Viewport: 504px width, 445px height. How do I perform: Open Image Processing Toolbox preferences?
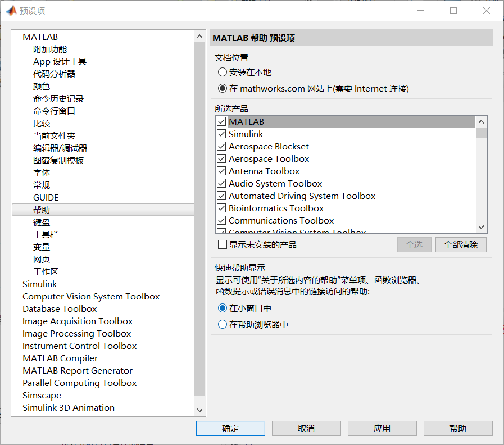tap(76, 333)
